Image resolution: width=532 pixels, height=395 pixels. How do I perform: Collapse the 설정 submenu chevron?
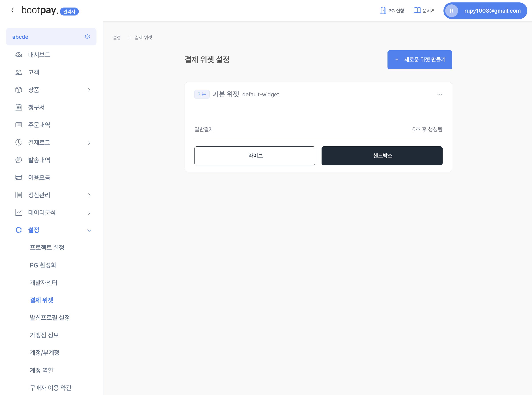point(89,230)
